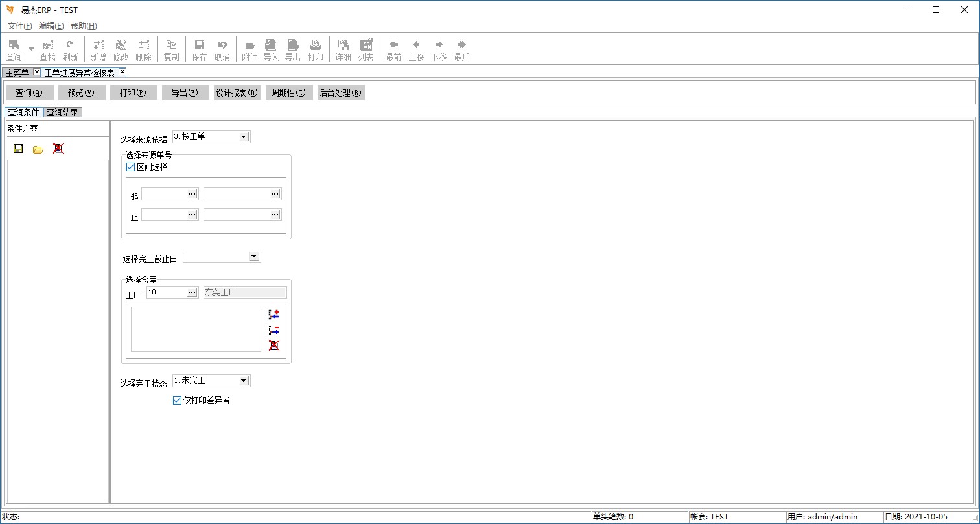The width and height of the screenshot is (980, 524).
Task: Click the 工厂 code input field
Action: tap(167, 292)
